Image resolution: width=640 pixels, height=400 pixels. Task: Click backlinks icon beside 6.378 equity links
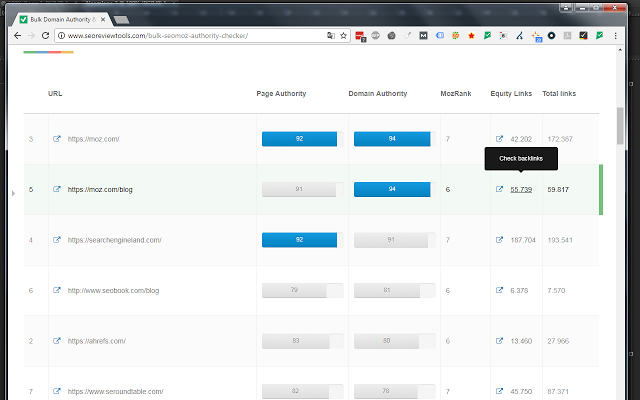click(x=499, y=290)
